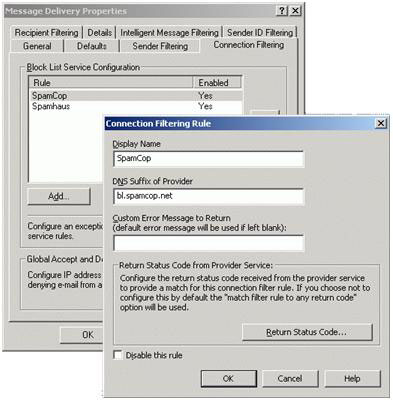393x400 pixels.
Task: Click the Rule column header
Action: pos(111,83)
